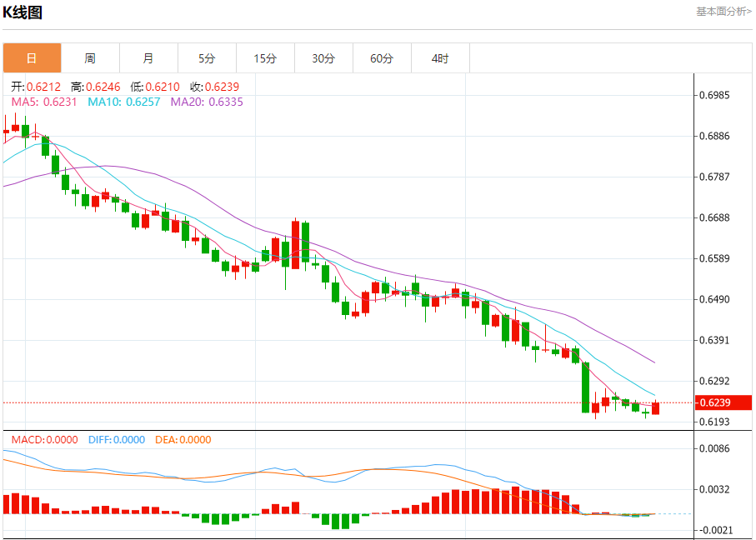Click the 0.0032 MACD axis label
Viewport: 756px width, 540px height.
tap(714, 489)
